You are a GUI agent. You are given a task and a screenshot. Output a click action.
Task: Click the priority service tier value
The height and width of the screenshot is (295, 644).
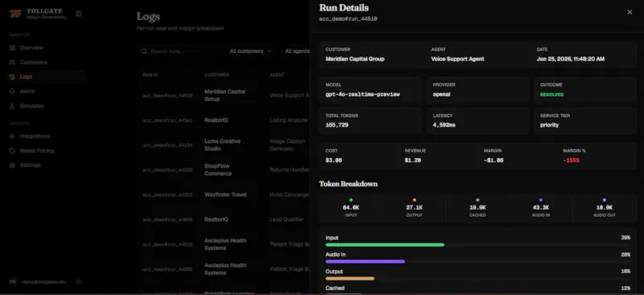coord(549,125)
